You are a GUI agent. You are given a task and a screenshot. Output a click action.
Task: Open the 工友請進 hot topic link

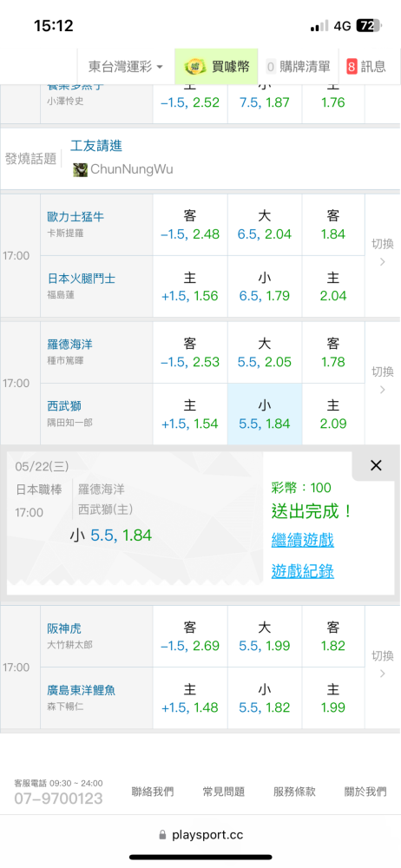[96, 146]
